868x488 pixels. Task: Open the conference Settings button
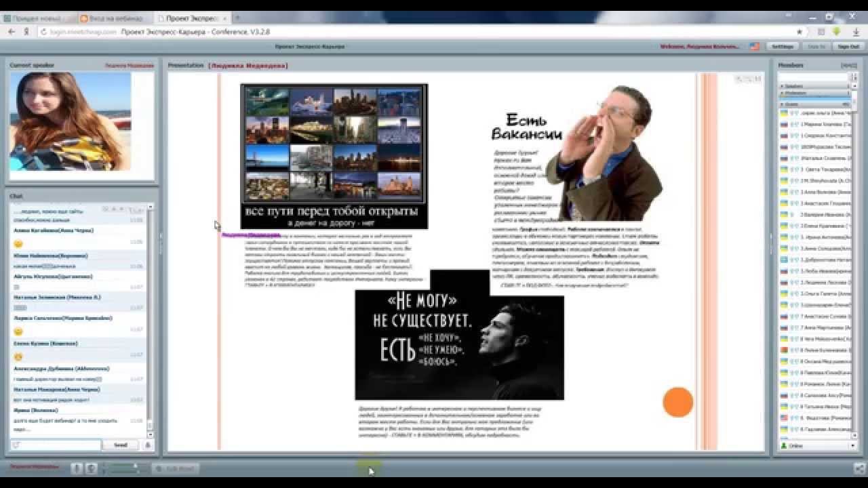coord(782,47)
